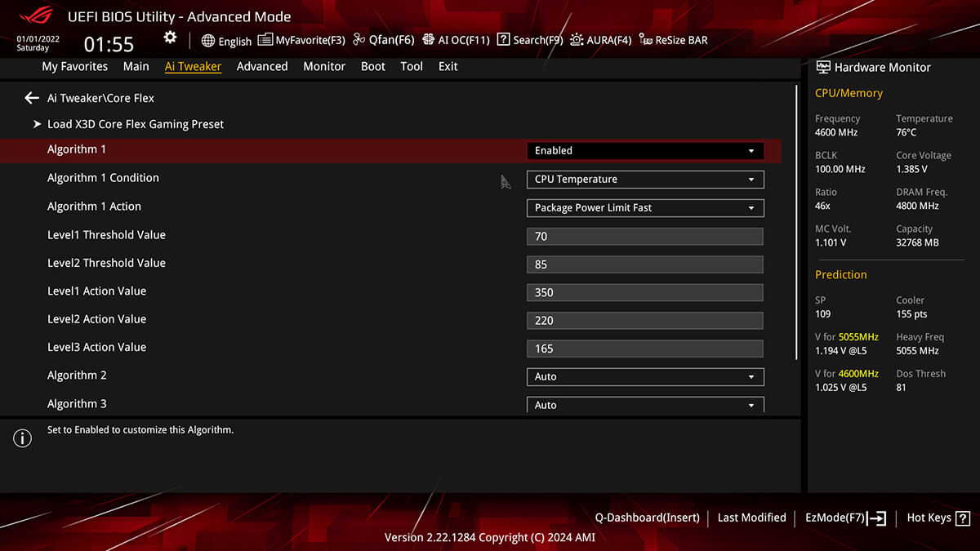Image resolution: width=980 pixels, height=551 pixels.
Task: Switch to the Advanced tab
Action: [262, 66]
